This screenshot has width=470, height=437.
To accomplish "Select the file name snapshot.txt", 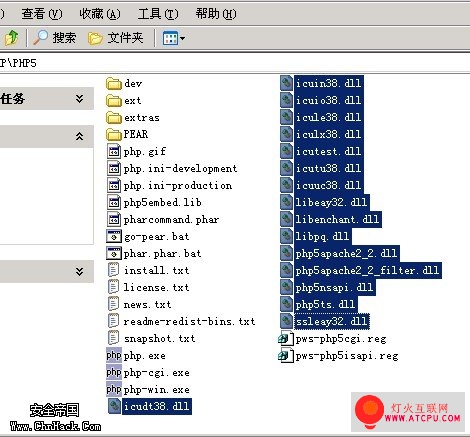I will click(159, 339).
